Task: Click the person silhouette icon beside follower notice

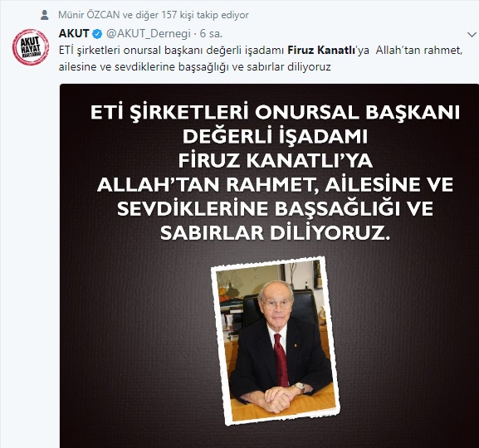Action: (x=45, y=15)
